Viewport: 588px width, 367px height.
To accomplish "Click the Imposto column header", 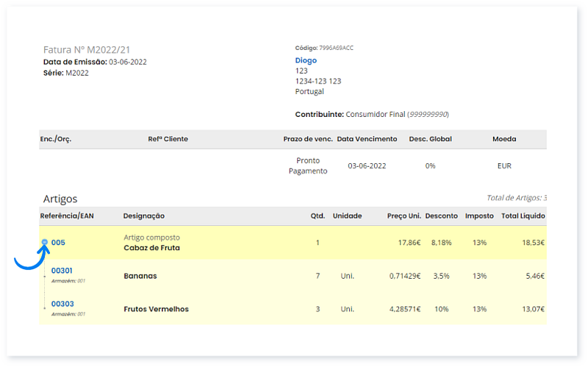I will [x=479, y=216].
